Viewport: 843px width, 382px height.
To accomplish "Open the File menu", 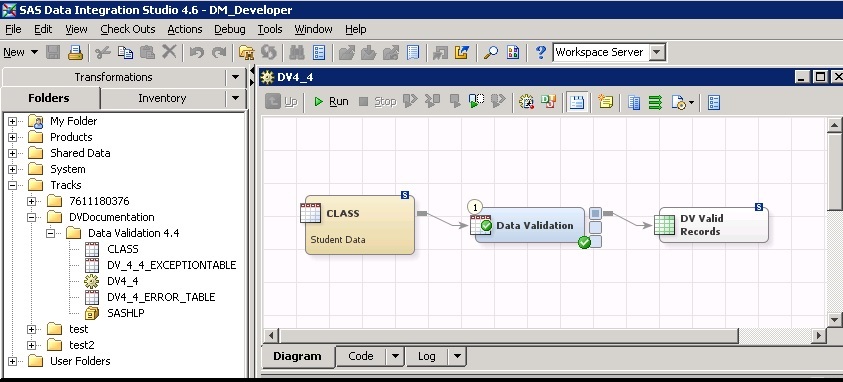I will tap(13, 29).
